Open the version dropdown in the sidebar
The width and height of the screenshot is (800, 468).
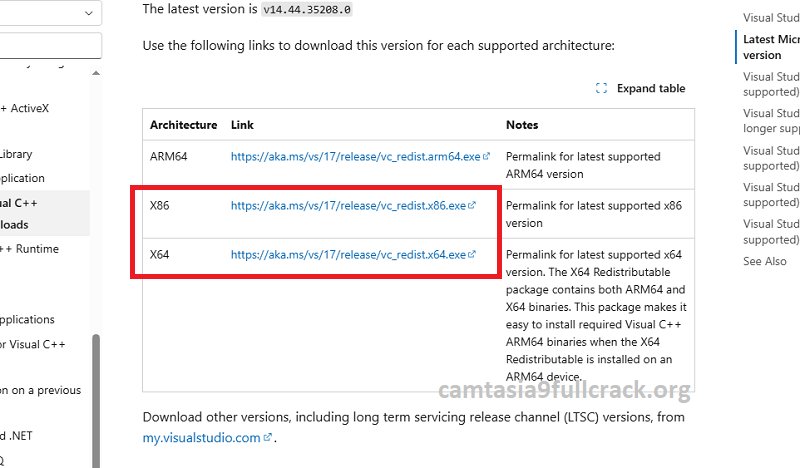pyautogui.click(x=50, y=12)
